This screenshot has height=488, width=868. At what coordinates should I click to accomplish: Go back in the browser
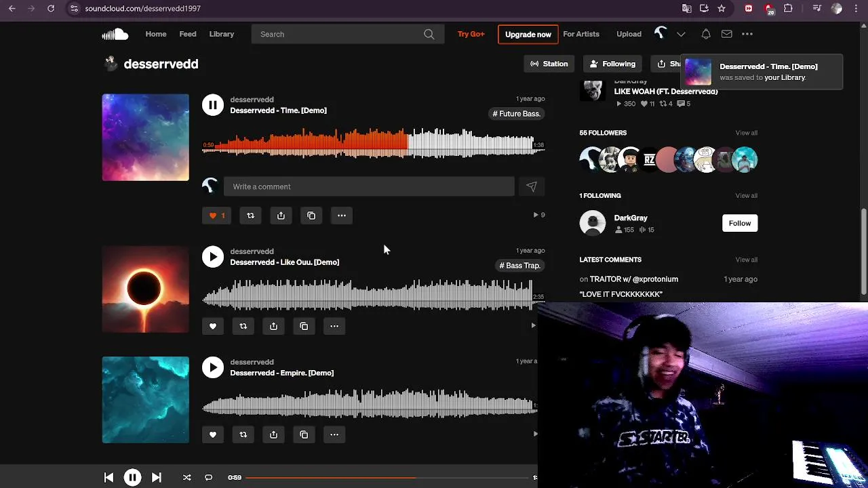(12, 8)
